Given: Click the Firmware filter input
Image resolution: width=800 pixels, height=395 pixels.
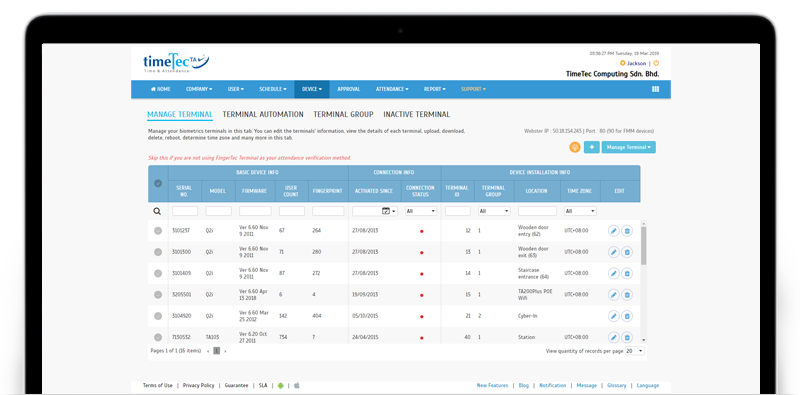Looking at the screenshot, I should point(255,211).
